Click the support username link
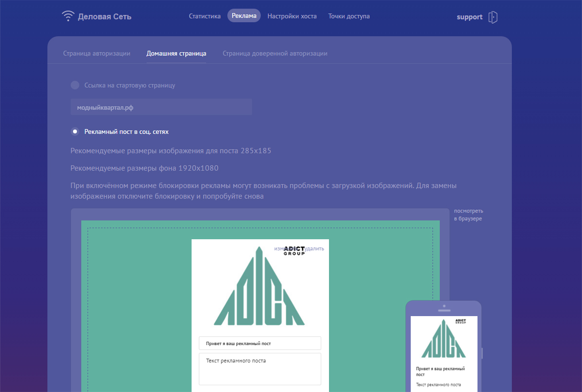 tap(469, 17)
